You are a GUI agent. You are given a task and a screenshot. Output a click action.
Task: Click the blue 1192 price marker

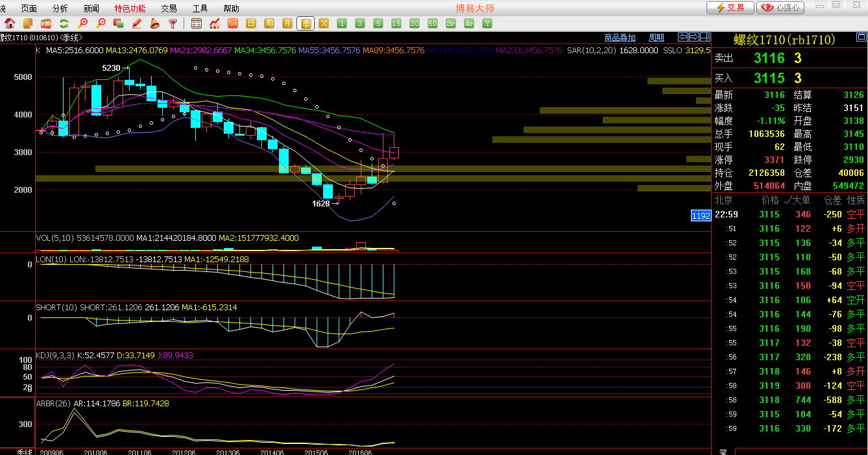tap(701, 215)
